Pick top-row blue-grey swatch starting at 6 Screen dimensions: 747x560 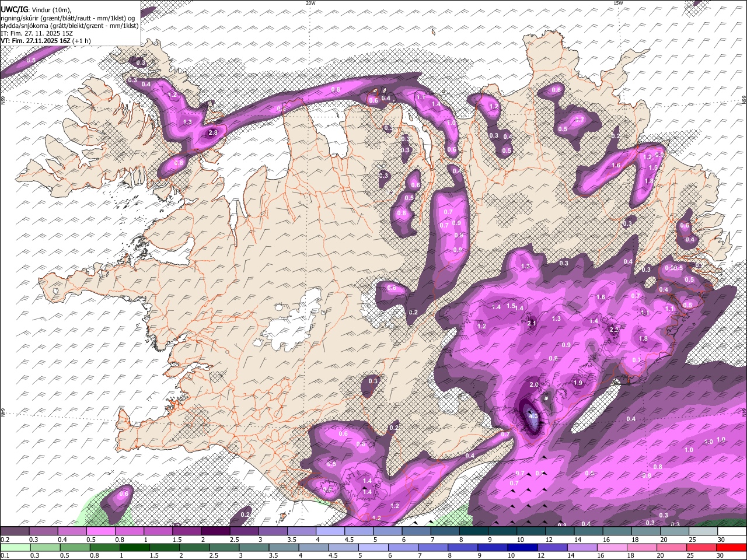pos(416,531)
